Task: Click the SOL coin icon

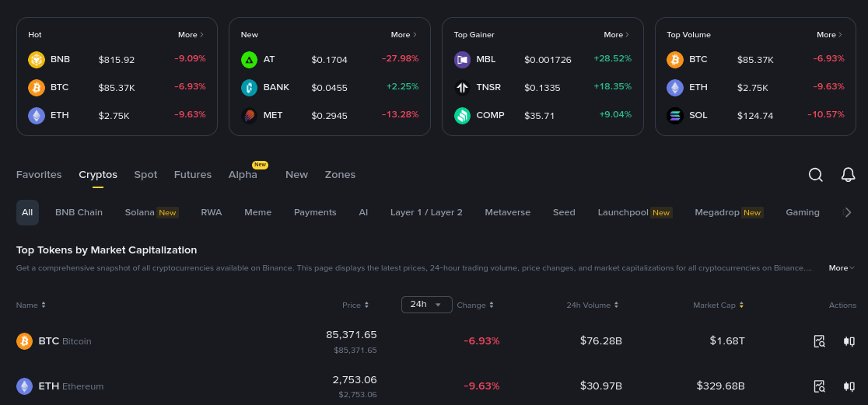Action: pos(675,116)
